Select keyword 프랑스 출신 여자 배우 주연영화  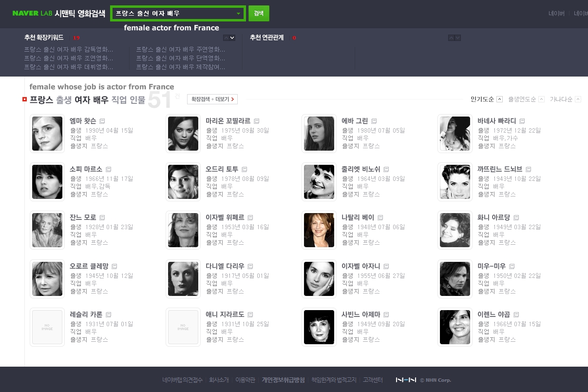(x=181, y=49)
